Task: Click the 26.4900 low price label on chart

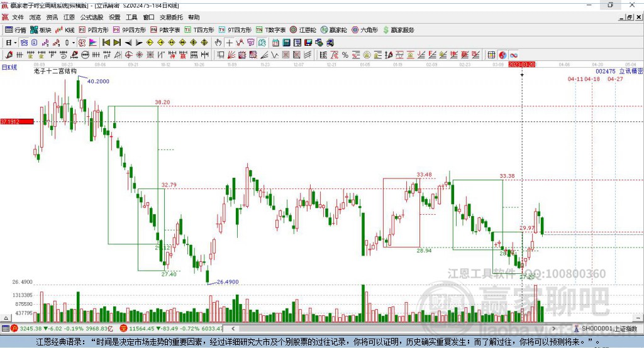Action: point(228,282)
